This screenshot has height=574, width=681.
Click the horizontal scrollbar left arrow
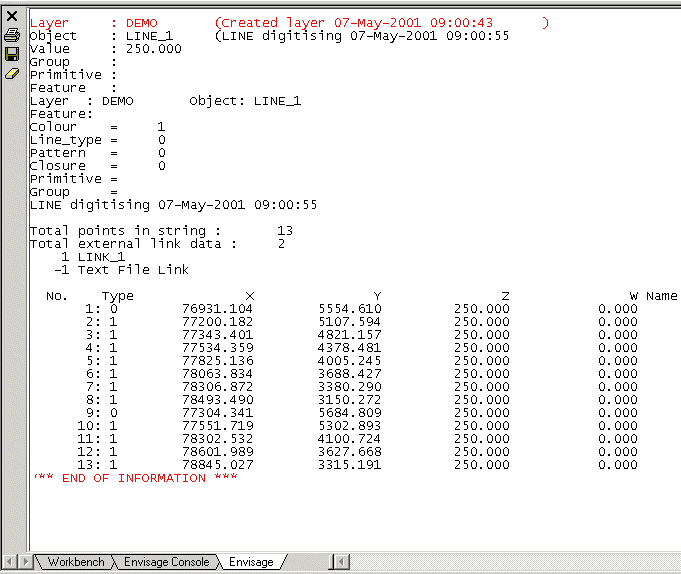click(342, 562)
